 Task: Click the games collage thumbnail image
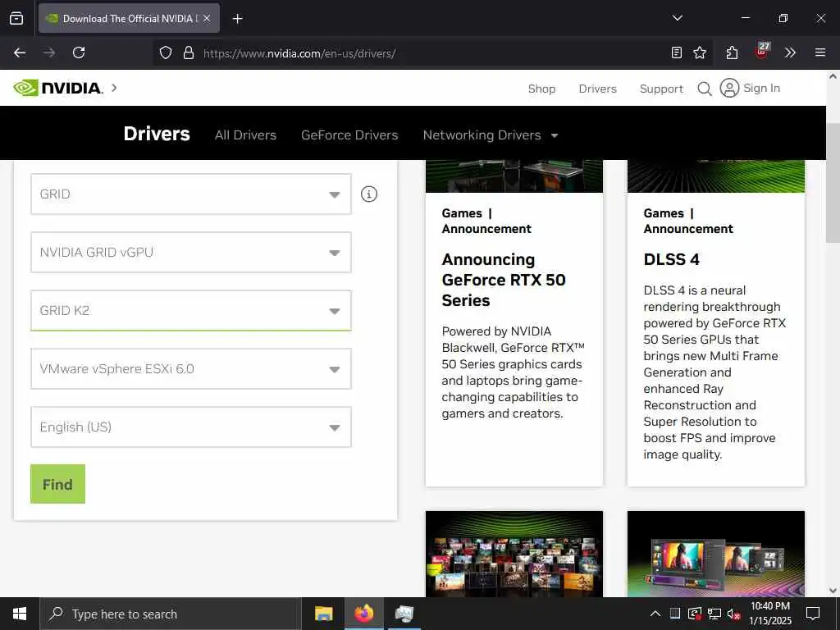pyautogui.click(x=514, y=554)
